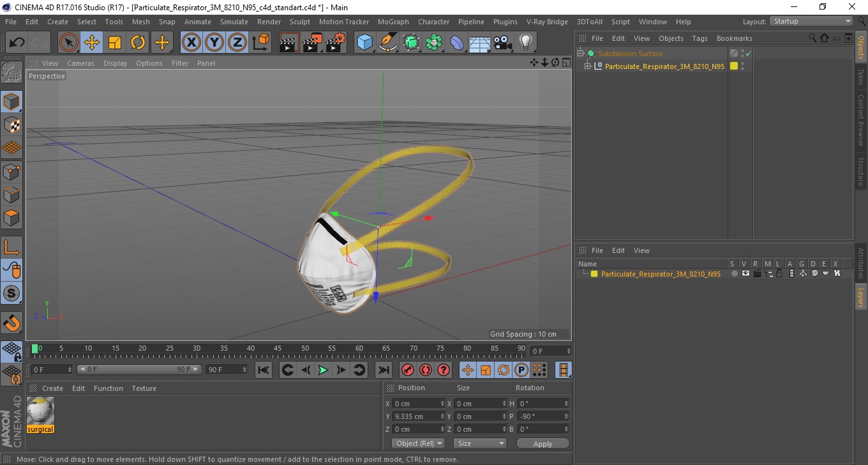868x465 pixels.
Task: Open the Sculpt menu
Action: point(300,22)
